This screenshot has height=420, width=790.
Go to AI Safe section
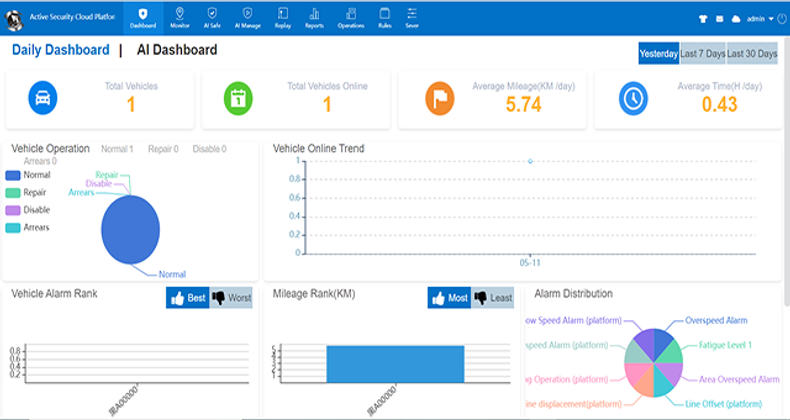[x=212, y=19]
